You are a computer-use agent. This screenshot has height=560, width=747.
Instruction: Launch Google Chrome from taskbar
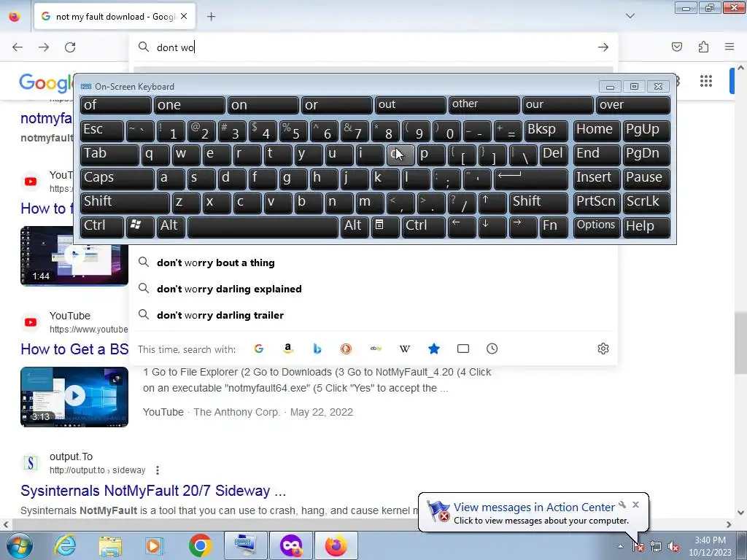coord(200,545)
